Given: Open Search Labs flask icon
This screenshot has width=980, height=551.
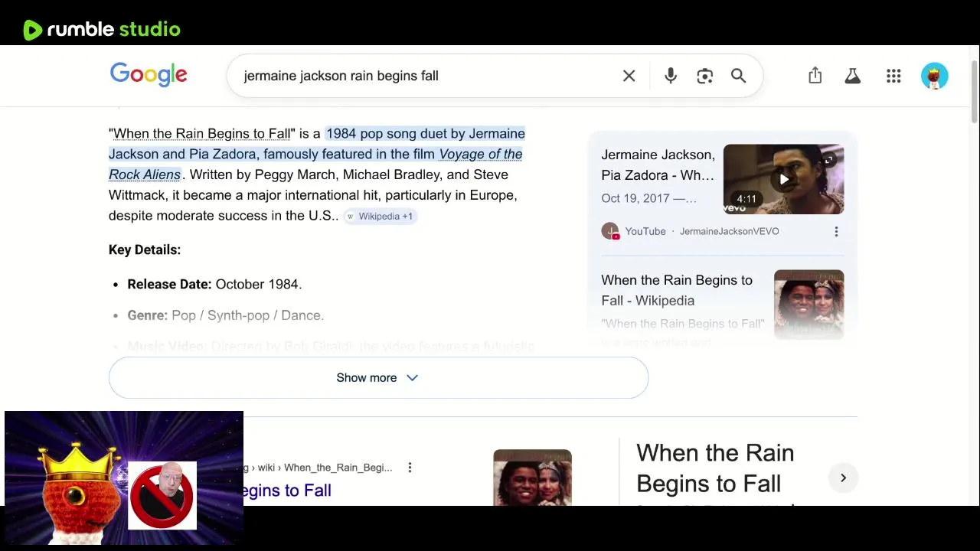Looking at the screenshot, I should [x=852, y=76].
